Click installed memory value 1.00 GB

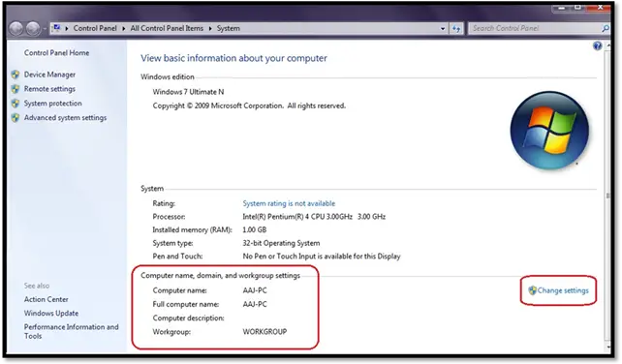[x=254, y=229]
